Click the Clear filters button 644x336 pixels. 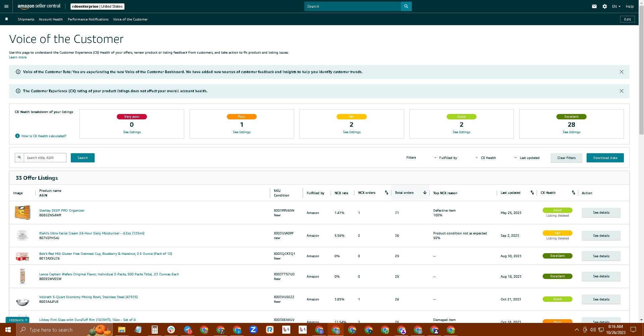click(x=566, y=158)
